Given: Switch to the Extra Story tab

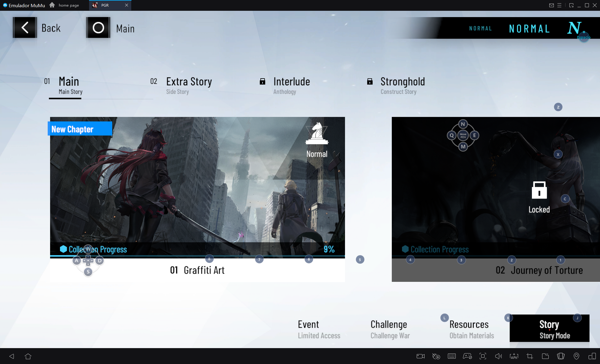Looking at the screenshot, I should [189, 85].
